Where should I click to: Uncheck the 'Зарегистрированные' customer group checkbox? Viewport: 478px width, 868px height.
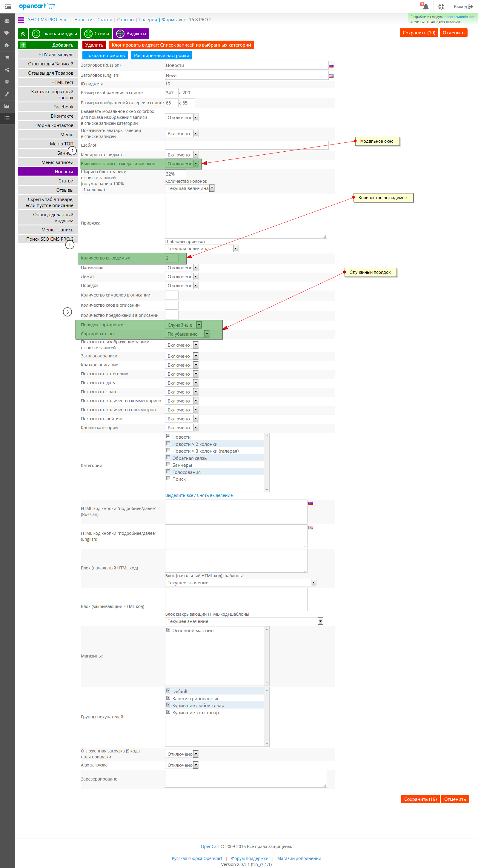(168, 698)
